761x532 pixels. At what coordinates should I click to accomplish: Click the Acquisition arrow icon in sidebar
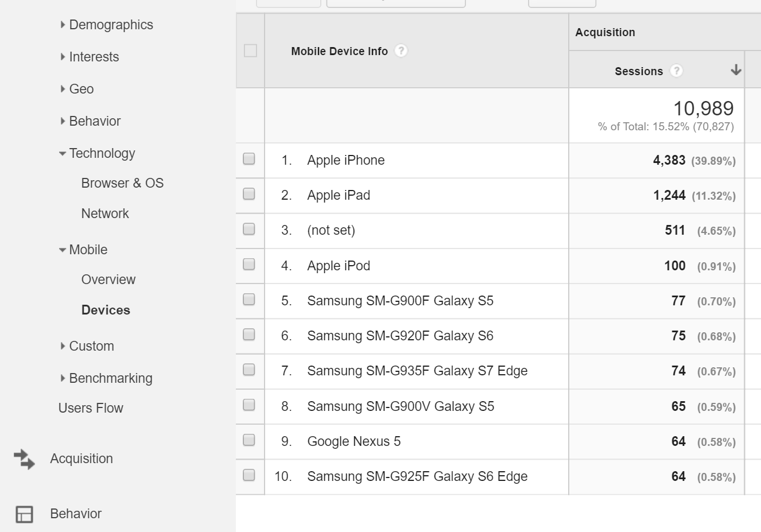click(x=24, y=458)
